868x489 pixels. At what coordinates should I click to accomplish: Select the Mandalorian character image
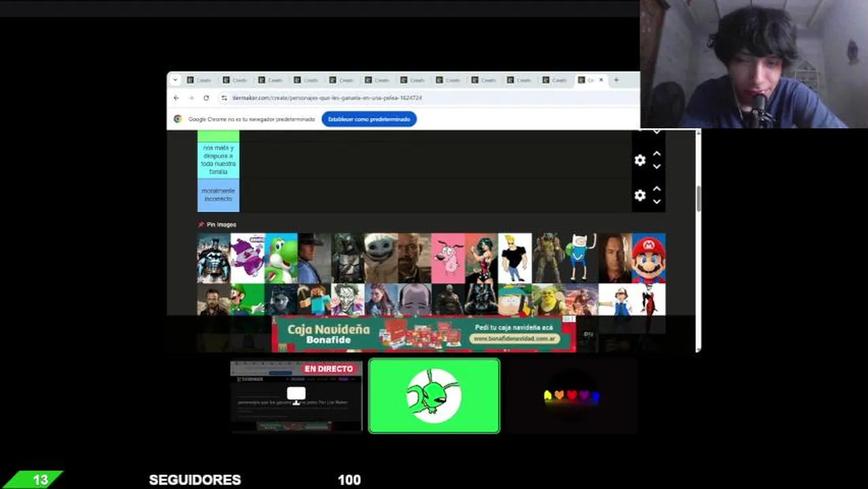[348, 258]
